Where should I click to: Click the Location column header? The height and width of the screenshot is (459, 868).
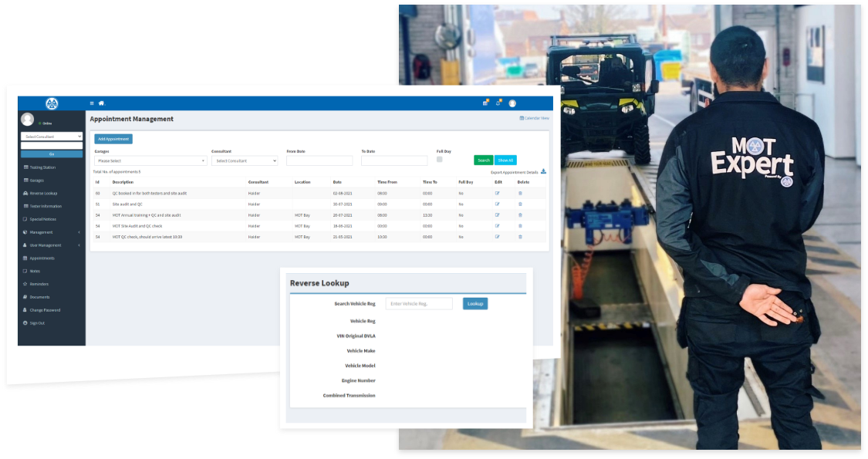click(302, 182)
